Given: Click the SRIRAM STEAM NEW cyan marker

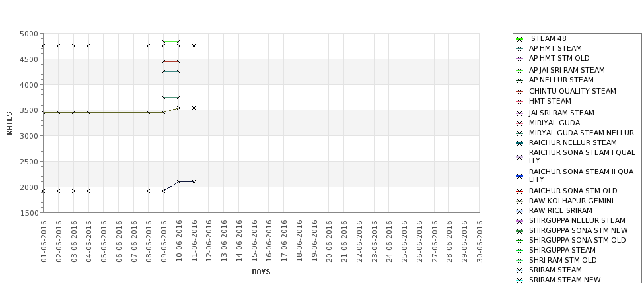Looking at the screenshot, I should coord(519,280).
